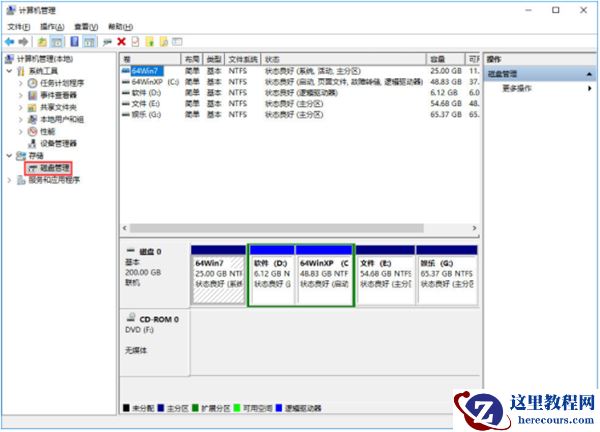600x432 pixels.
Task: Click the blue Back arrow in toolbar
Action: (x=10, y=42)
